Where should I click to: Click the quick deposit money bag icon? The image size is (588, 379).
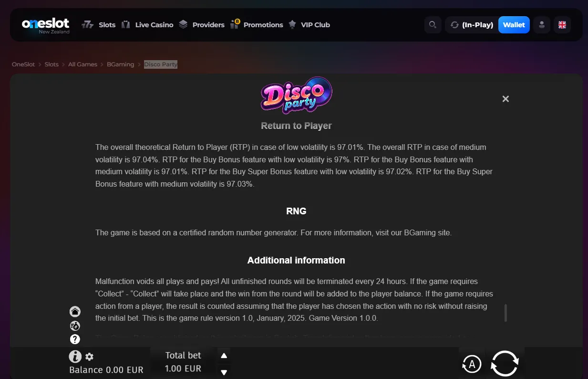pos(75,326)
